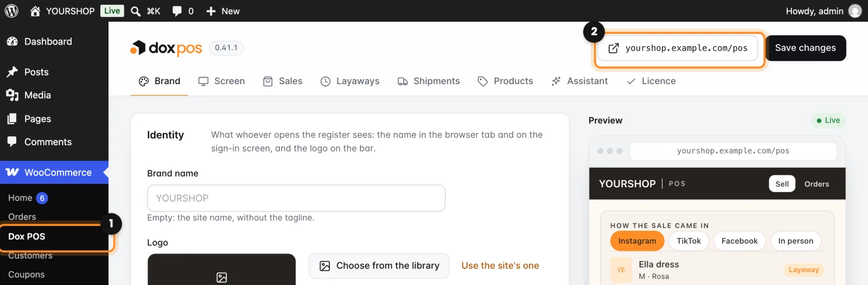This screenshot has width=868, height=285.
Task: Open yourshop.example.com/pos external link
Action: click(x=679, y=48)
